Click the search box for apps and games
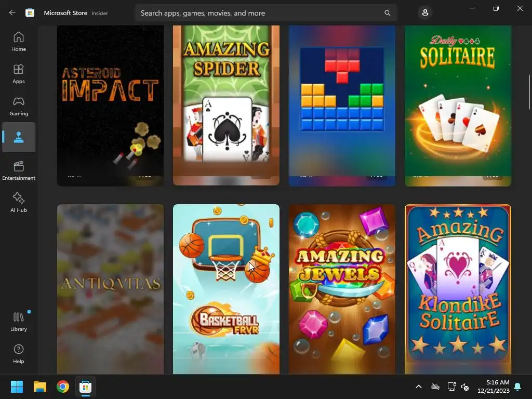 pyautogui.click(x=265, y=13)
